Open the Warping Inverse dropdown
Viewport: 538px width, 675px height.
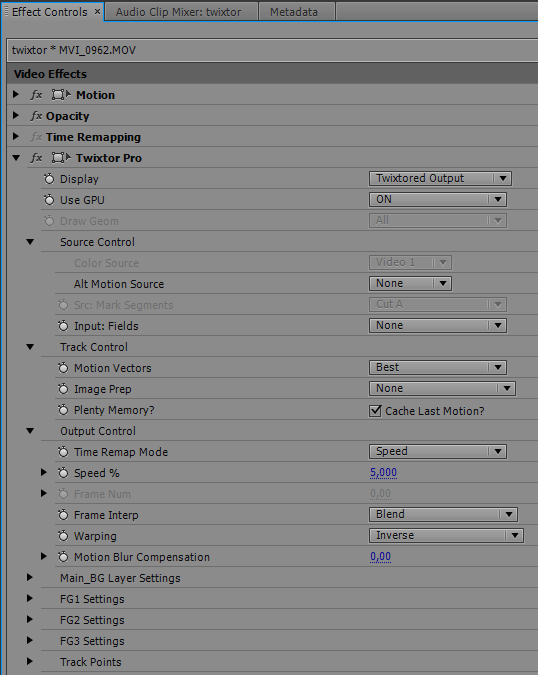coord(446,535)
